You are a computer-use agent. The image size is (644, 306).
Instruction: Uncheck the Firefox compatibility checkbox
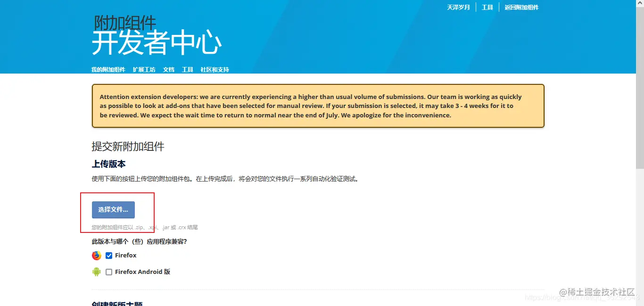[x=109, y=256]
